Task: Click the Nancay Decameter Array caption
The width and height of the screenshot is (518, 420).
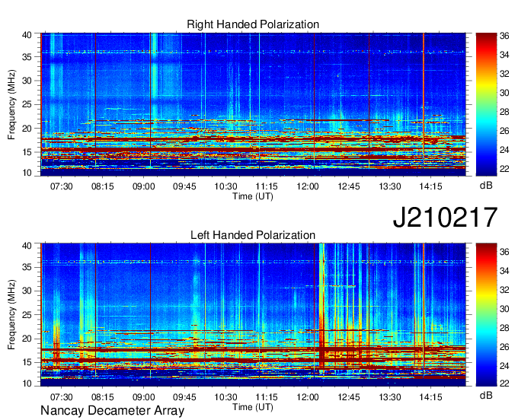Action: [x=112, y=411]
